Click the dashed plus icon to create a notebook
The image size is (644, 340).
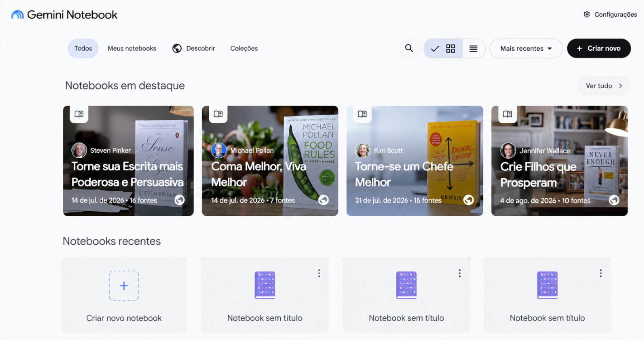(124, 286)
